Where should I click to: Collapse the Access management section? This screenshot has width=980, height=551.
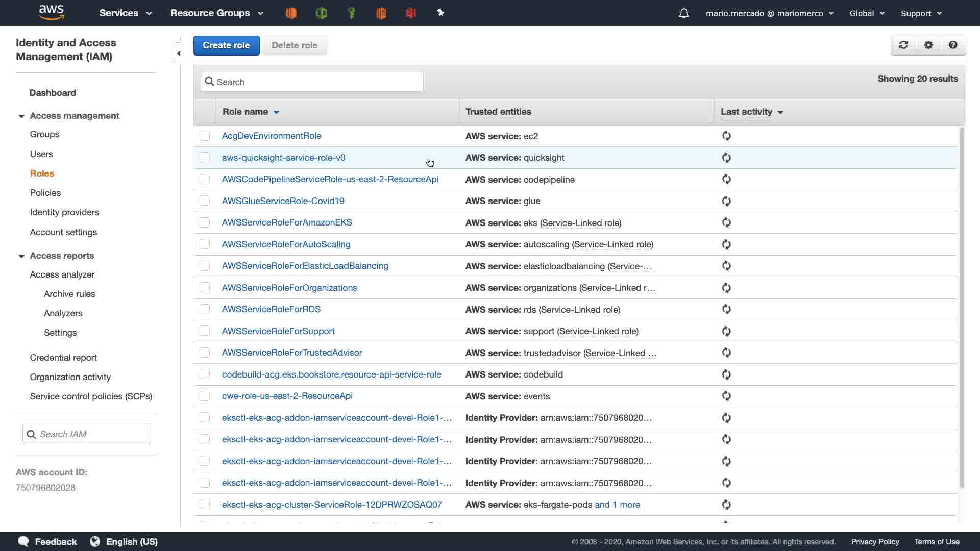pos(21,116)
